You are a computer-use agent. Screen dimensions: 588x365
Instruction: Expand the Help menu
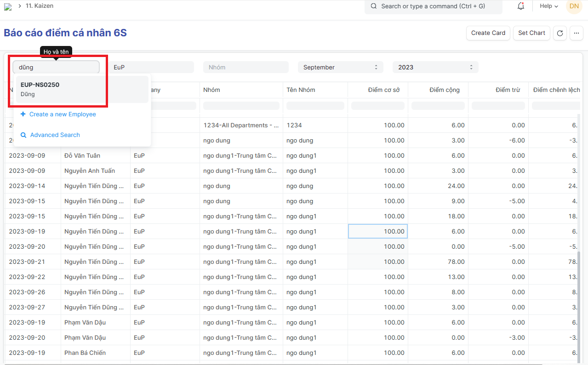pyautogui.click(x=548, y=6)
